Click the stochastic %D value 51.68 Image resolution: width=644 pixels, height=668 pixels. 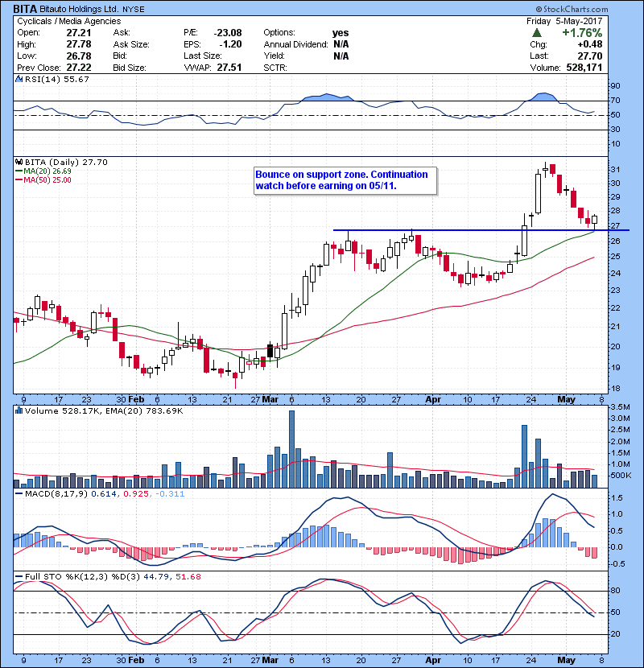[188, 577]
